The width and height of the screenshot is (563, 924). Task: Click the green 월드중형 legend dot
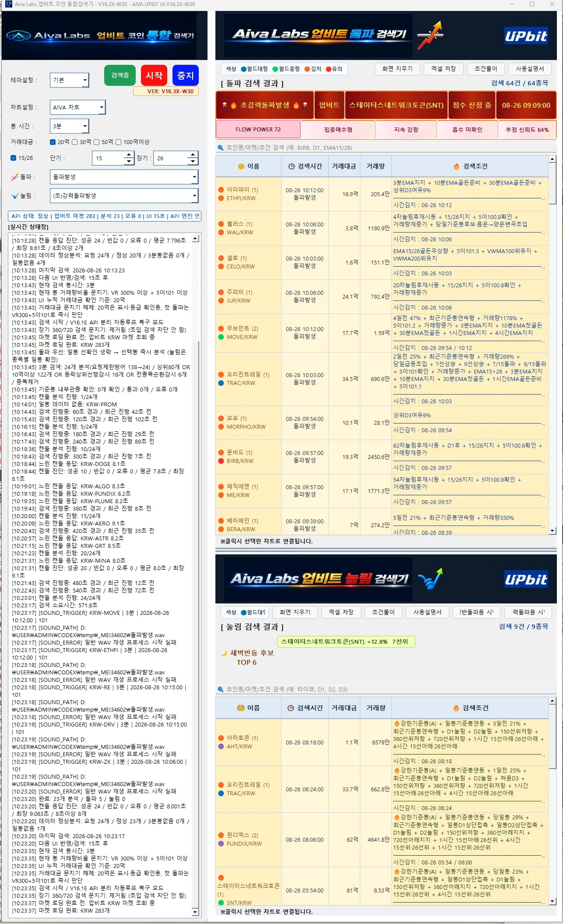click(275, 69)
